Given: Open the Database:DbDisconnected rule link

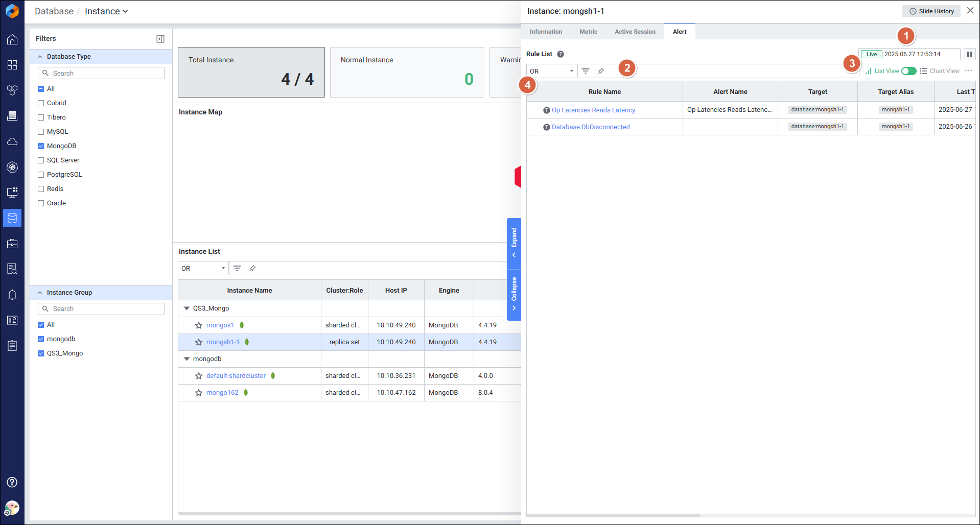Looking at the screenshot, I should [591, 127].
